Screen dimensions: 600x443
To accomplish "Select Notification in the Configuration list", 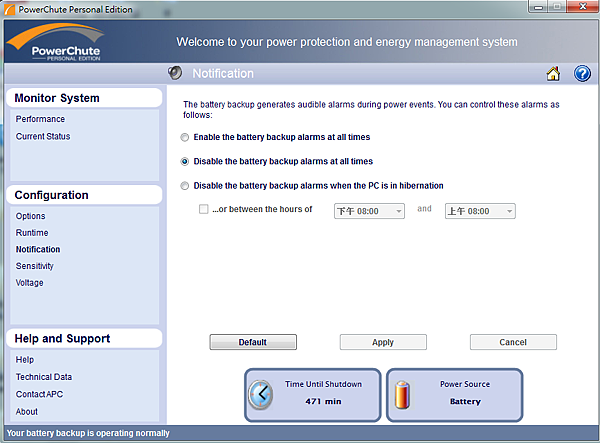I will tap(38, 249).
